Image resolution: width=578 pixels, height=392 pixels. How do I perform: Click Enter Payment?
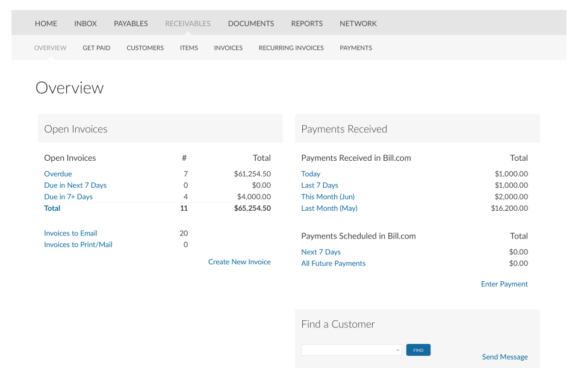(x=505, y=284)
